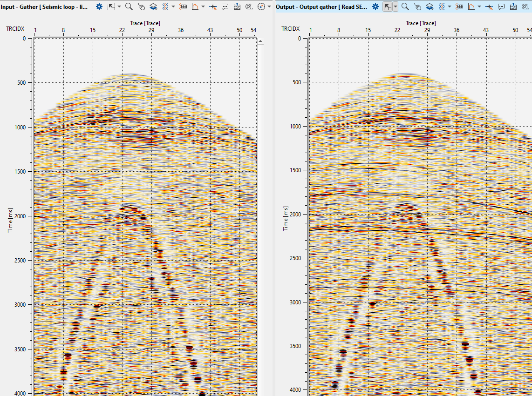
Task: Expand compass dropdown arrow in Input panel
Action: 269,7
